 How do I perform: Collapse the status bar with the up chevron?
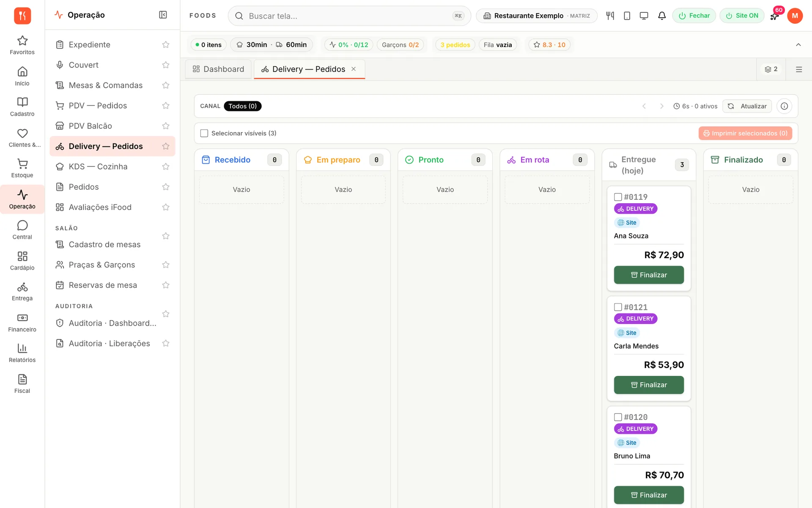tap(798, 45)
